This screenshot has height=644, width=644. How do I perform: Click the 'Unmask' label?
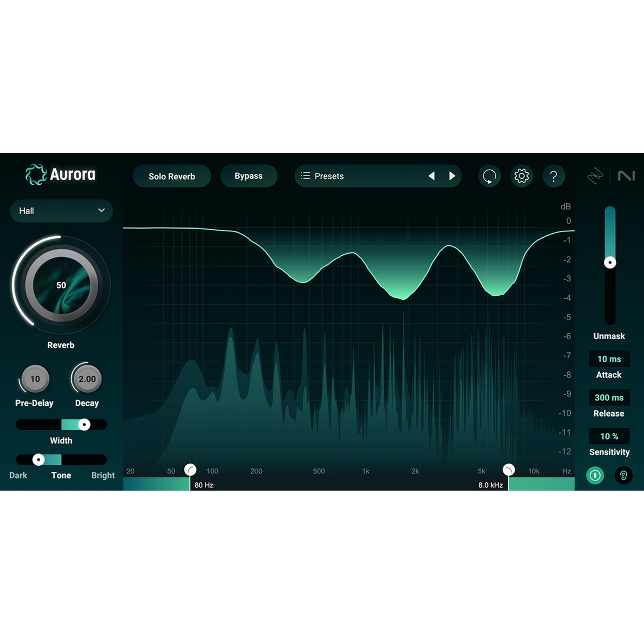[609, 336]
